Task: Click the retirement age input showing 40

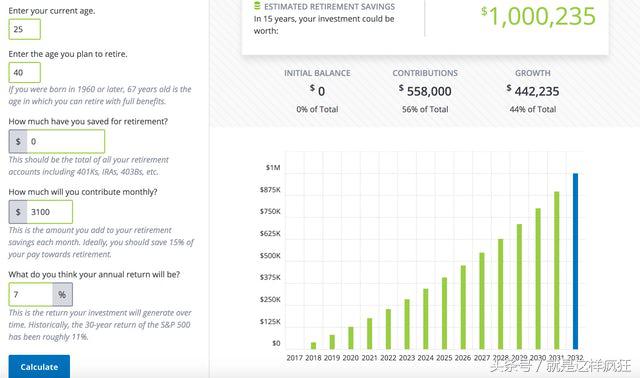Action: [24, 73]
